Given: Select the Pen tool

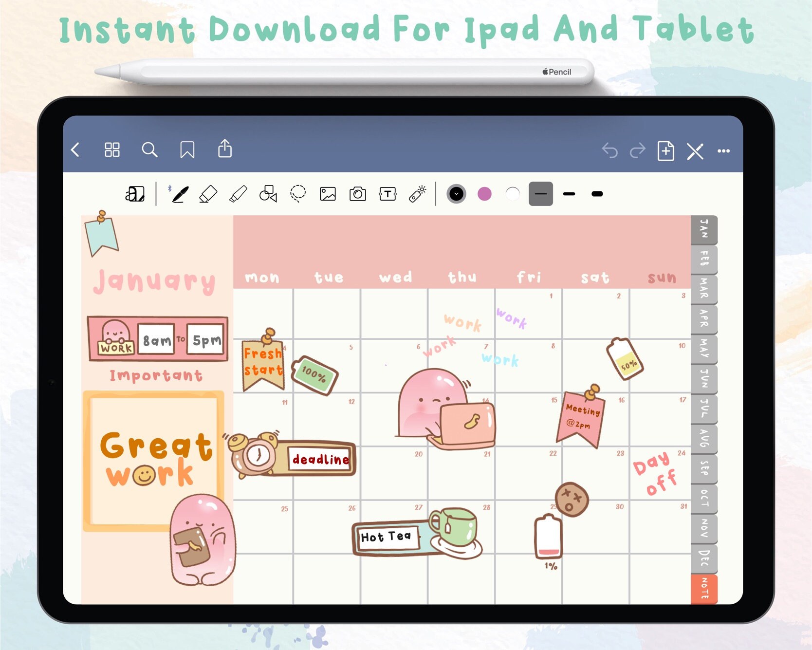Looking at the screenshot, I should pos(180,194).
